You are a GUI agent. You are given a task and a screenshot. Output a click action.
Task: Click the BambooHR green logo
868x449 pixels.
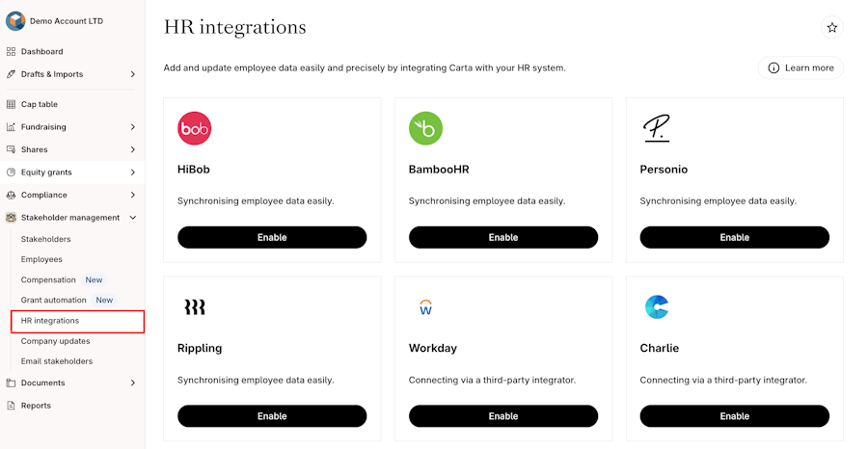tap(425, 128)
